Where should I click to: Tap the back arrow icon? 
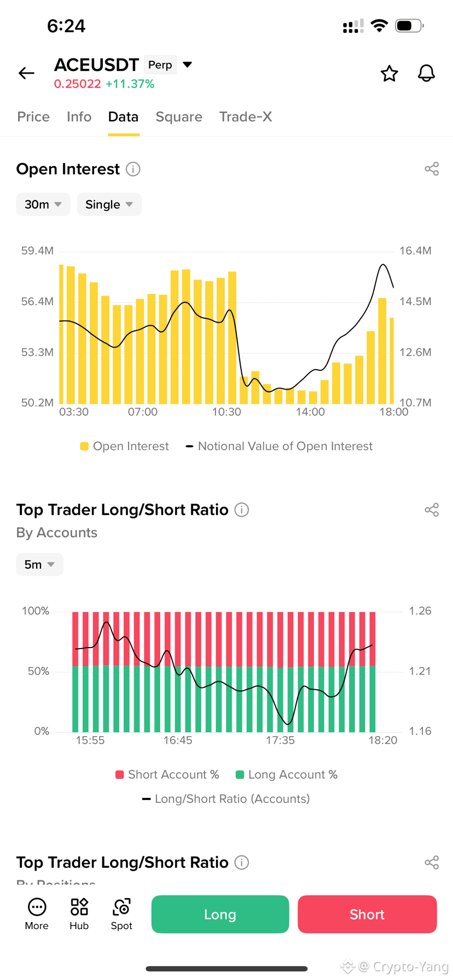26,73
